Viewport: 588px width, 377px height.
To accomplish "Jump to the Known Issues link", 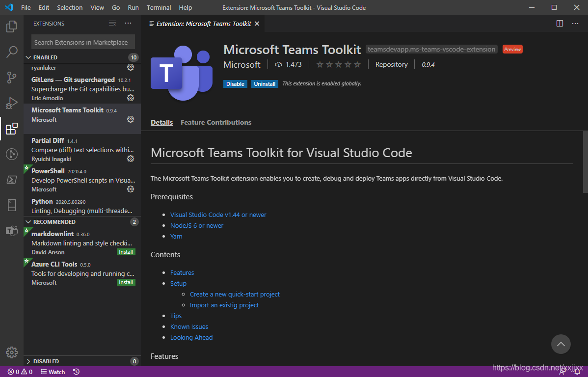I will [189, 327].
